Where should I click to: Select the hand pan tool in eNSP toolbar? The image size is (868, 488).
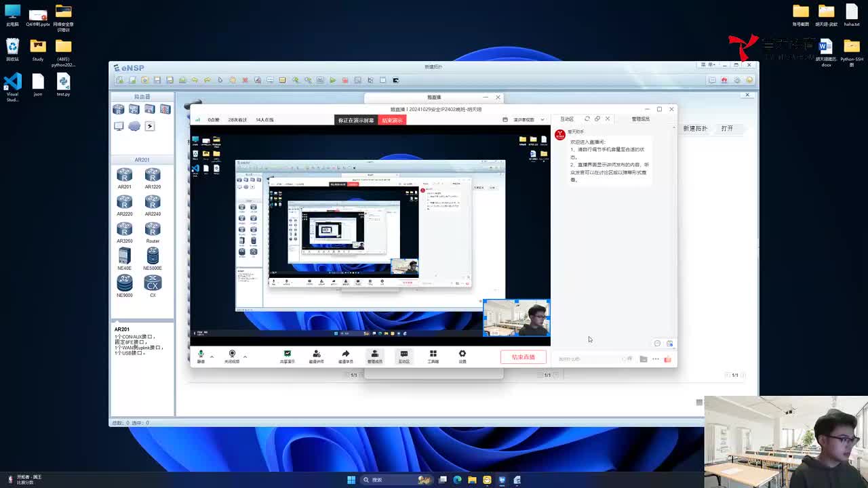point(233,80)
